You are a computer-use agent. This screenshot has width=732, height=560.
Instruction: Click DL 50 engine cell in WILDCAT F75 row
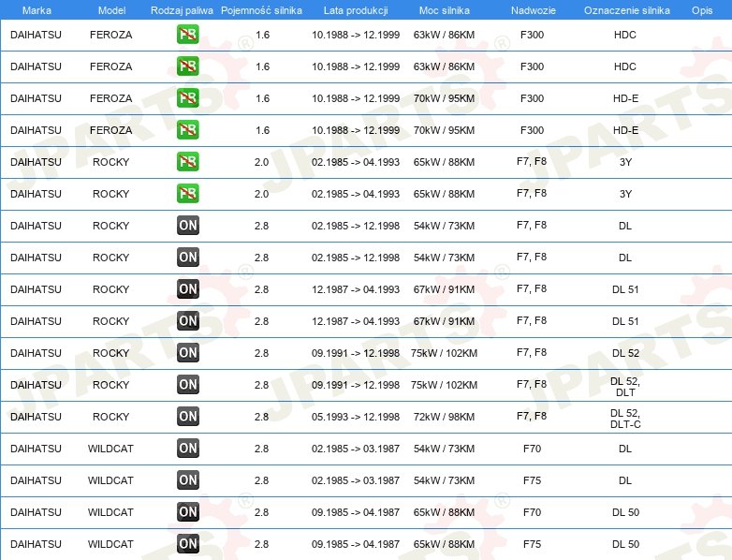pos(625,544)
